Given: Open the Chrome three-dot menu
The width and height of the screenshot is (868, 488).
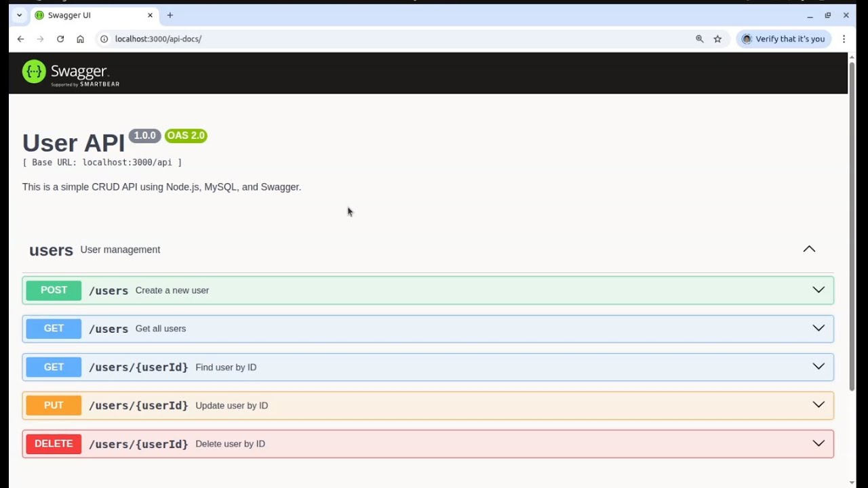Looking at the screenshot, I should coord(844,39).
